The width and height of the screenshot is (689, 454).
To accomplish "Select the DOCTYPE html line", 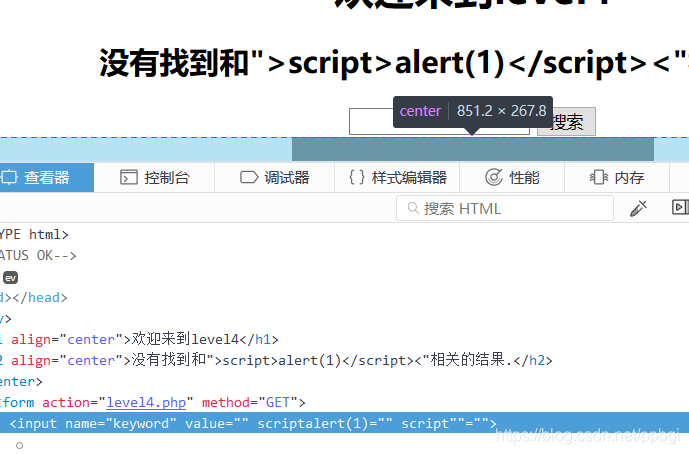I will coord(34,235).
